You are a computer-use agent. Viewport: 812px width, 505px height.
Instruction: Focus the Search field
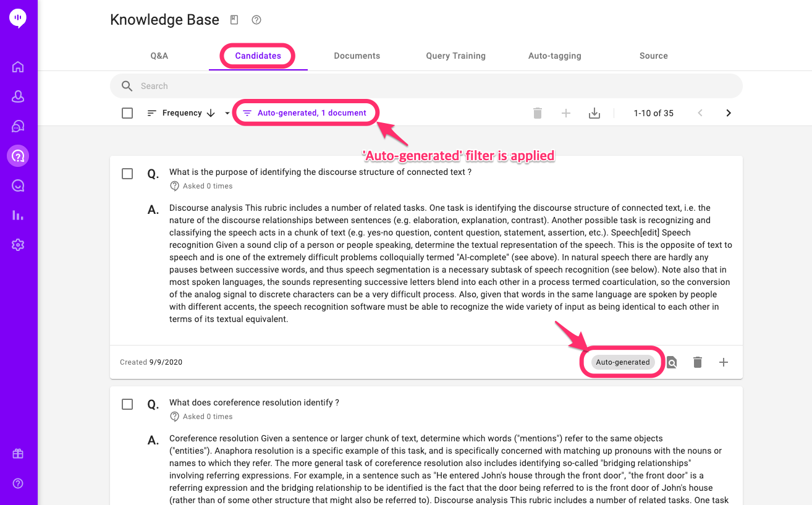[426, 86]
